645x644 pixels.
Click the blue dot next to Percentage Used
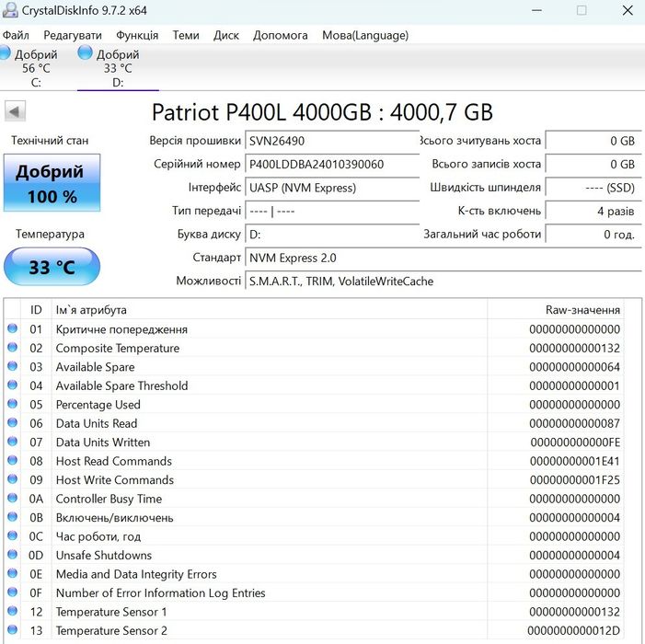(13, 405)
